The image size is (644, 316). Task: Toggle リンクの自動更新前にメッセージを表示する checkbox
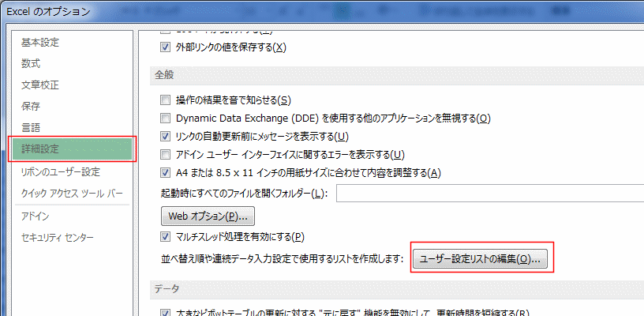(165, 136)
